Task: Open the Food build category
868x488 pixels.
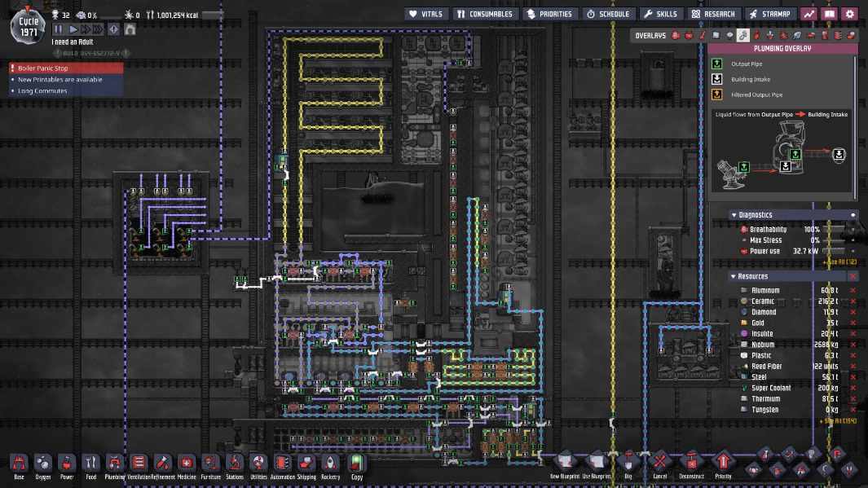Action: pos(90,467)
